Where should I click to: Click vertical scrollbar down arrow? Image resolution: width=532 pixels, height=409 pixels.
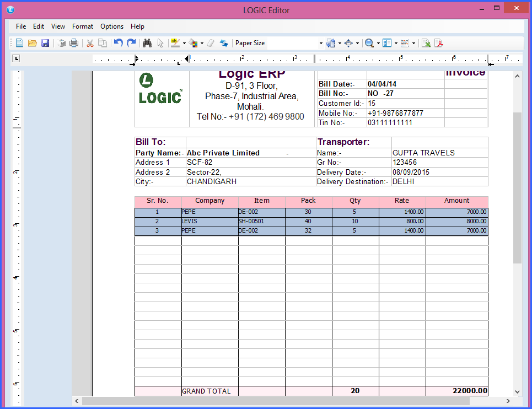pyautogui.click(x=517, y=392)
